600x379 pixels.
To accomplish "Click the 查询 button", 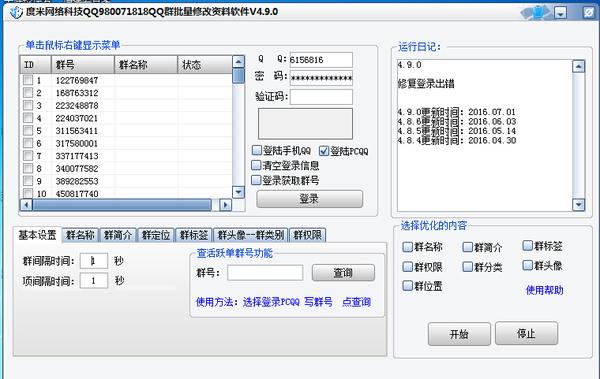I will 343,273.
